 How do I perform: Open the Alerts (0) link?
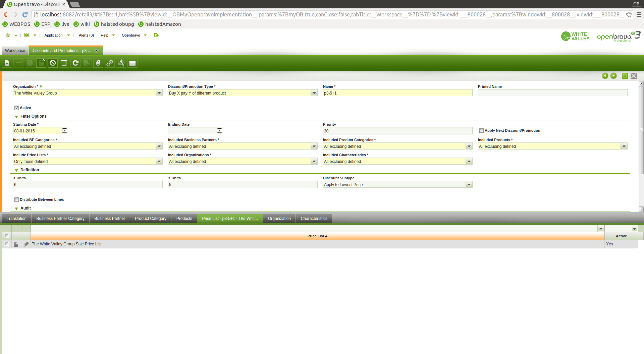pos(86,36)
